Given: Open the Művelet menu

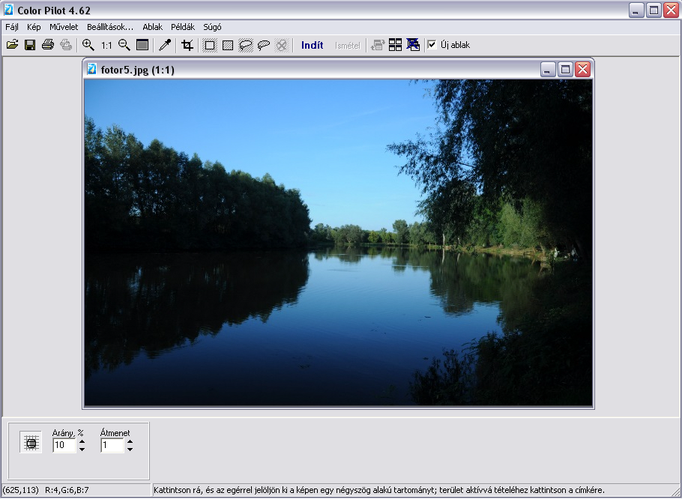Looking at the screenshot, I should click(x=63, y=27).
